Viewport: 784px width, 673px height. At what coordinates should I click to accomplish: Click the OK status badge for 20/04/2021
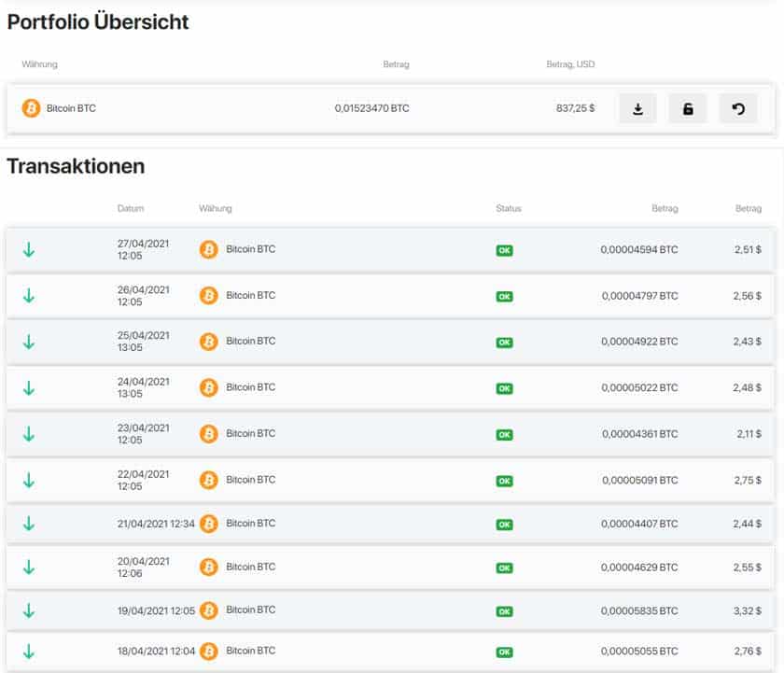[x=504, y=568]
